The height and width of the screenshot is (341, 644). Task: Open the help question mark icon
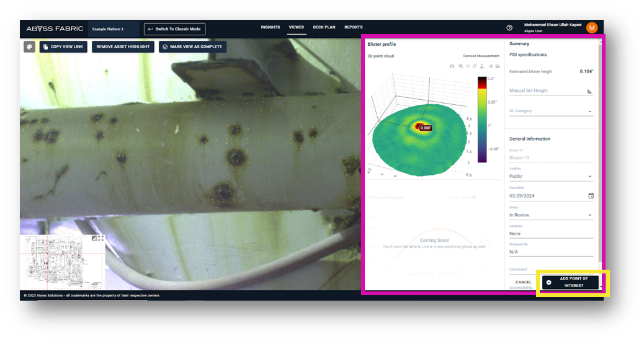pyautogui.click(x=509, y=28)
